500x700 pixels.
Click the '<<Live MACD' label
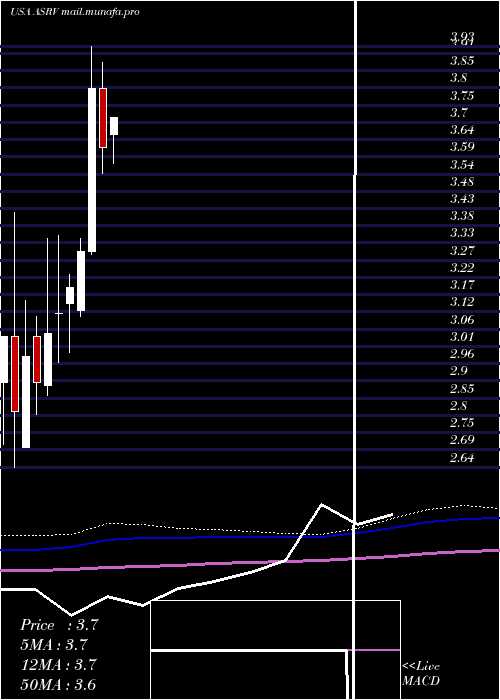(x=421, y=674)
